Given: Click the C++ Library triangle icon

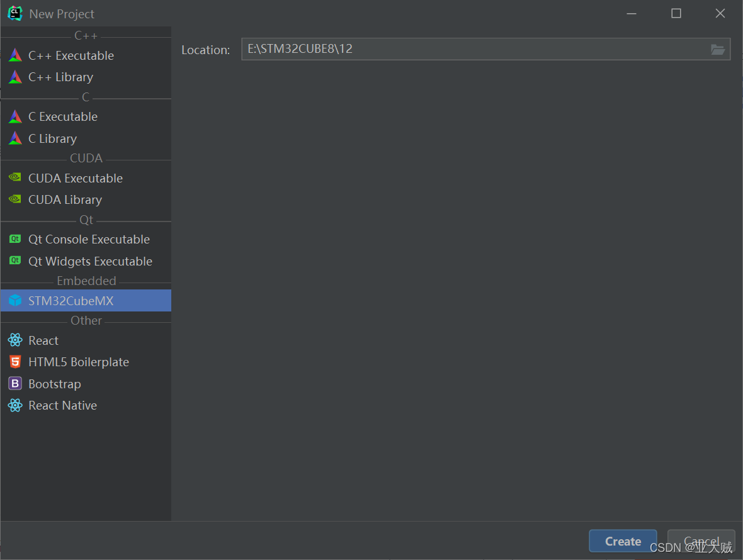Looking at the screenshot, I should click(x=15, y=77).
